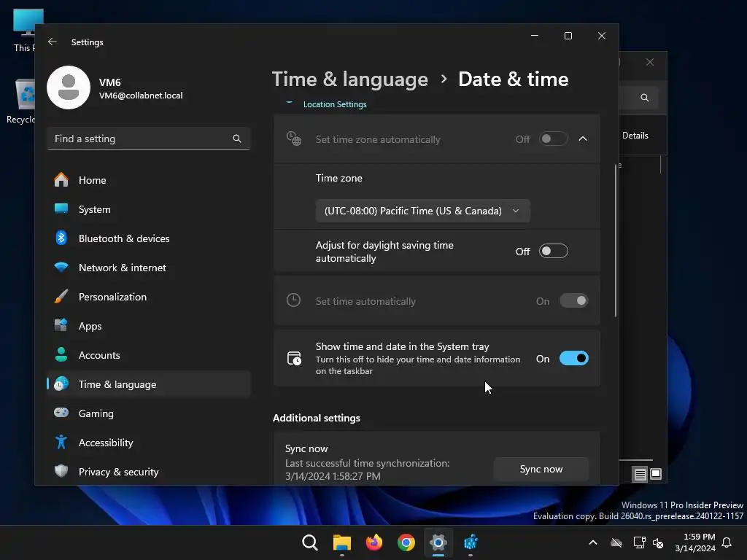Screen dimensions: 747x560
Task: Click the taskbar clock showing 1:59 PM
Action: [695, 542]
